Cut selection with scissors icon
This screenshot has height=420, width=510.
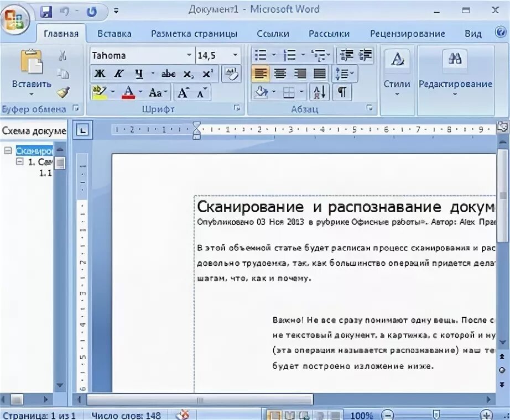(63, 55)
